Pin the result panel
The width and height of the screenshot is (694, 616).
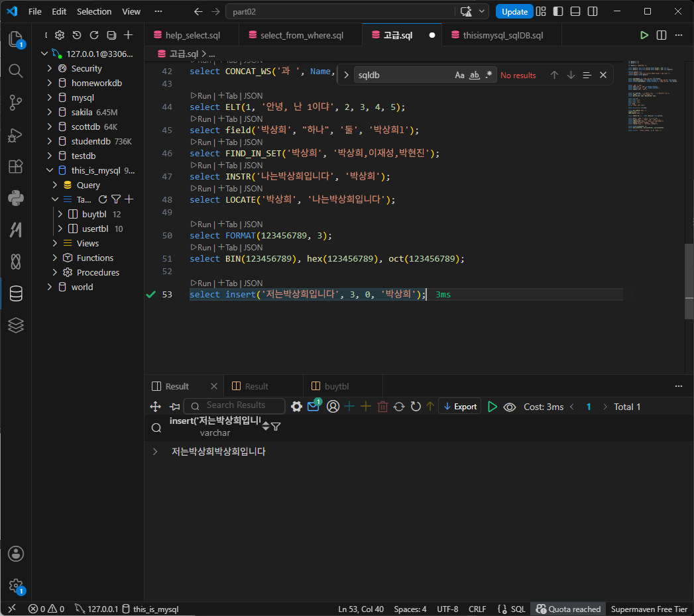click(x=175, y=407)
